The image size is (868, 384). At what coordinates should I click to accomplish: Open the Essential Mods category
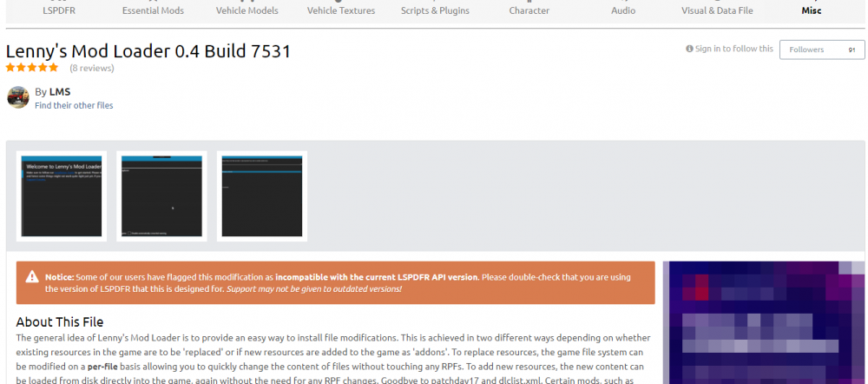153,10
